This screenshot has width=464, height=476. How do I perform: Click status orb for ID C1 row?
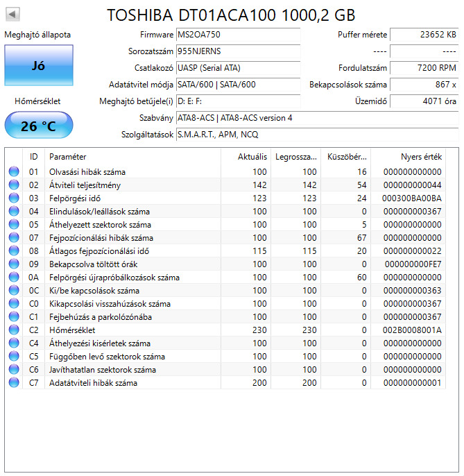point(14,316)
